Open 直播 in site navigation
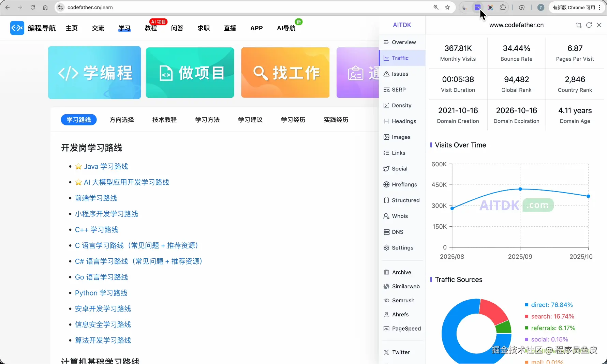Viewport: 607px width, 364px height. [x=230, y=28]
